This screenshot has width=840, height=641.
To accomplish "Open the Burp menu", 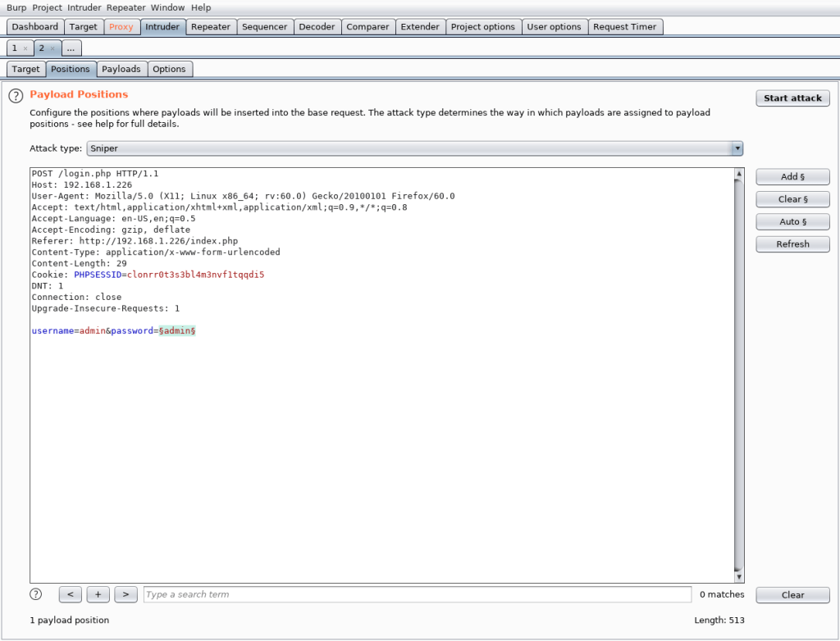I will pos(16,7).
